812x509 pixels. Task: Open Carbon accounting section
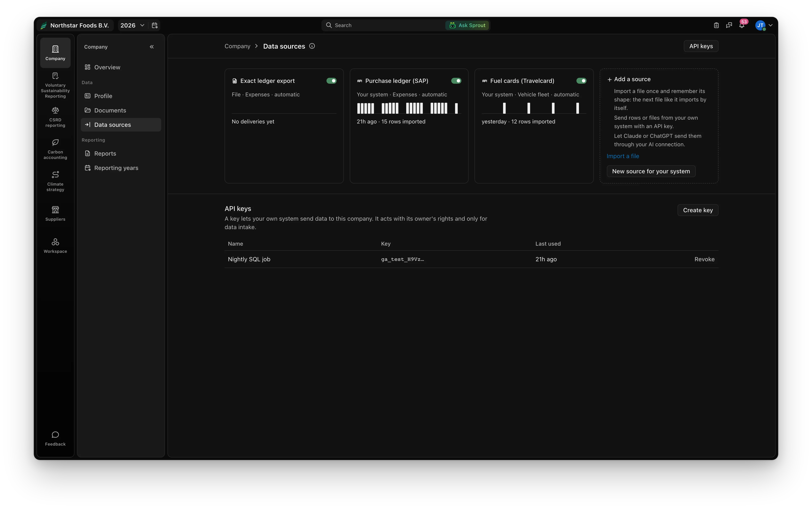coord(55,149)
